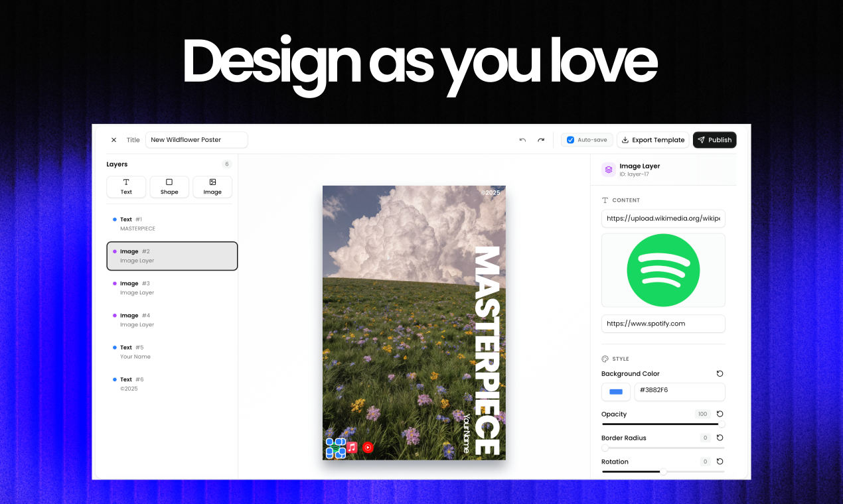
Task: Reset Rotation using its reset icon
Action: 720,462
